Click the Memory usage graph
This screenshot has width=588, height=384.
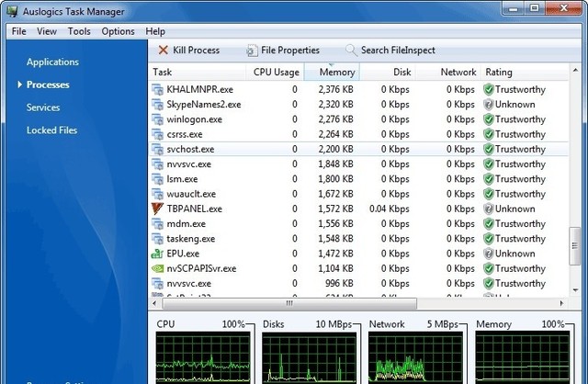(523, 357)
